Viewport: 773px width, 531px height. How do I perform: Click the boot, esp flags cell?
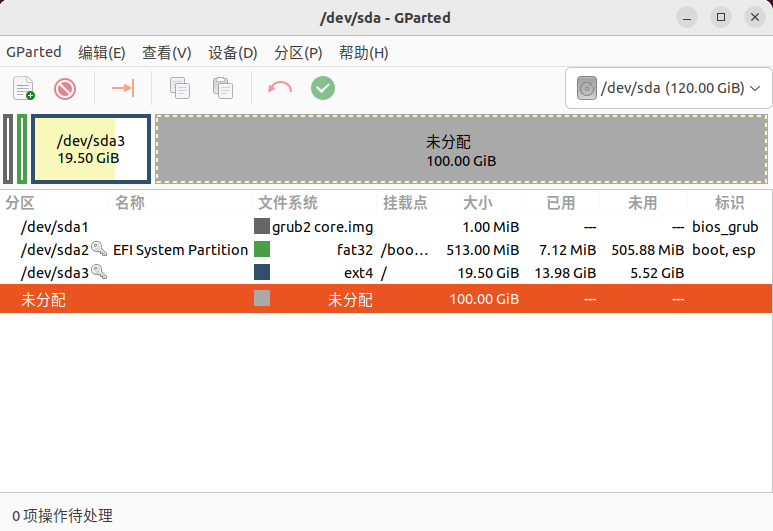(724, 250)
